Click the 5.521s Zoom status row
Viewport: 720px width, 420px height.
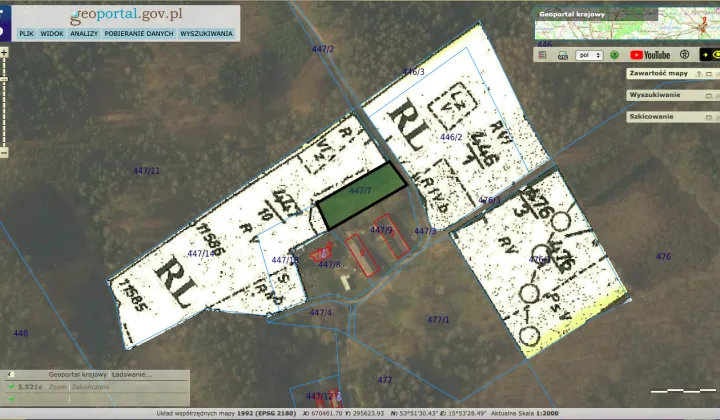tap(96, 387)
